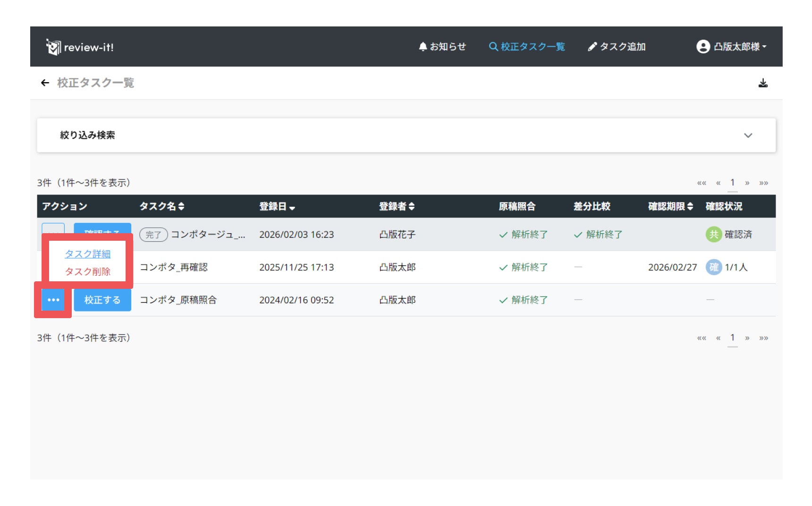Sort the table by 登録者 column
This screenshot has height=506, width=812.
click(x=397, y=207)
